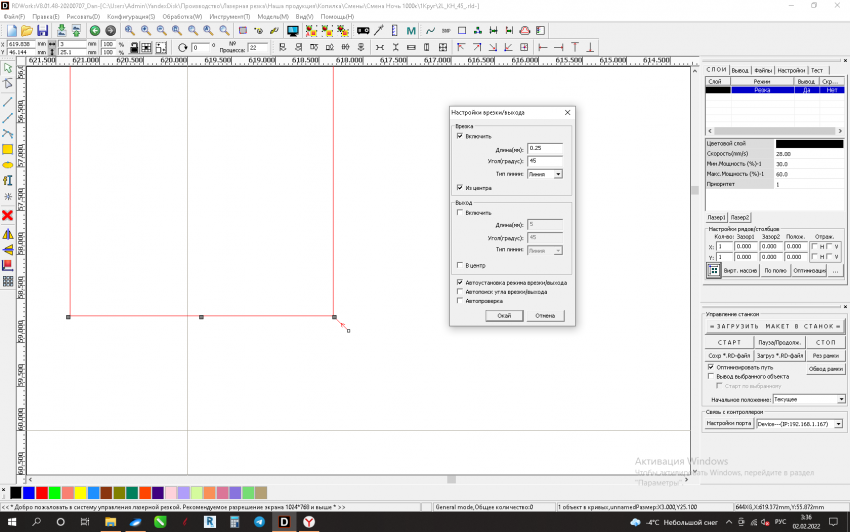Screen dimensions: 850x532
Task: Select the Text tool in left toolbar
Action: pos(8,181)
